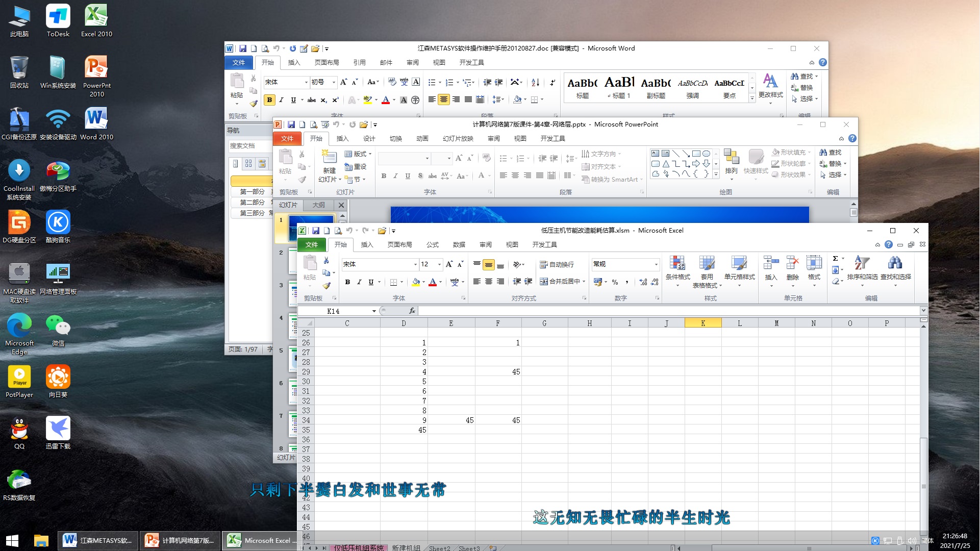Click Word 查找 Find button
Image resolution: width=980 pixels, height=551 pixels.
coord(804,77)
